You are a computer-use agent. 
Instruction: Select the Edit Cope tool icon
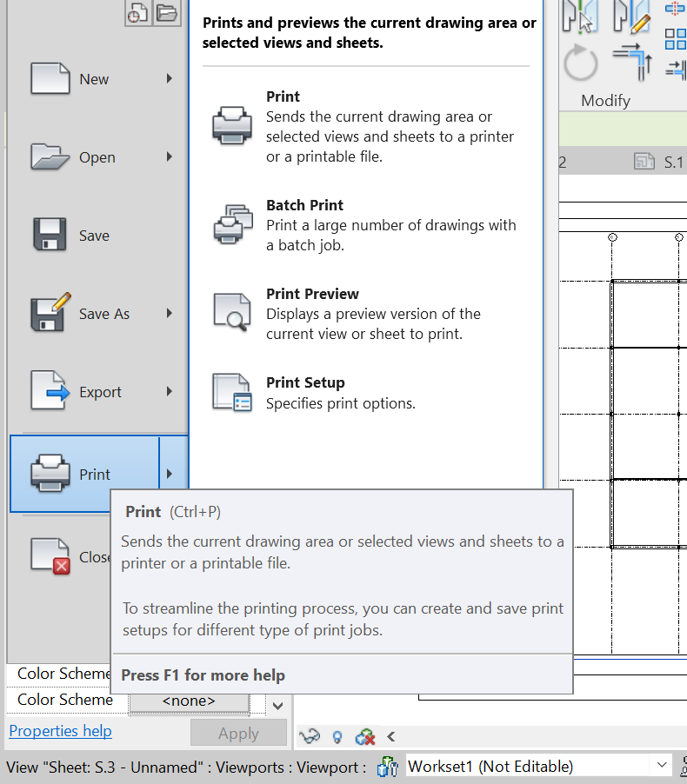(632, 17)
